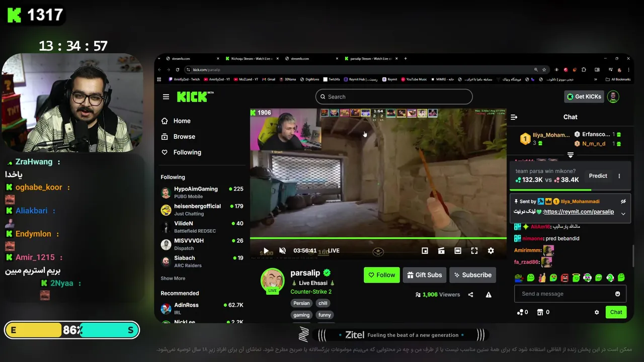The height and width of the screenshot is (362, 644).
Task: Open Siabach channel
Action: (202, 261)
